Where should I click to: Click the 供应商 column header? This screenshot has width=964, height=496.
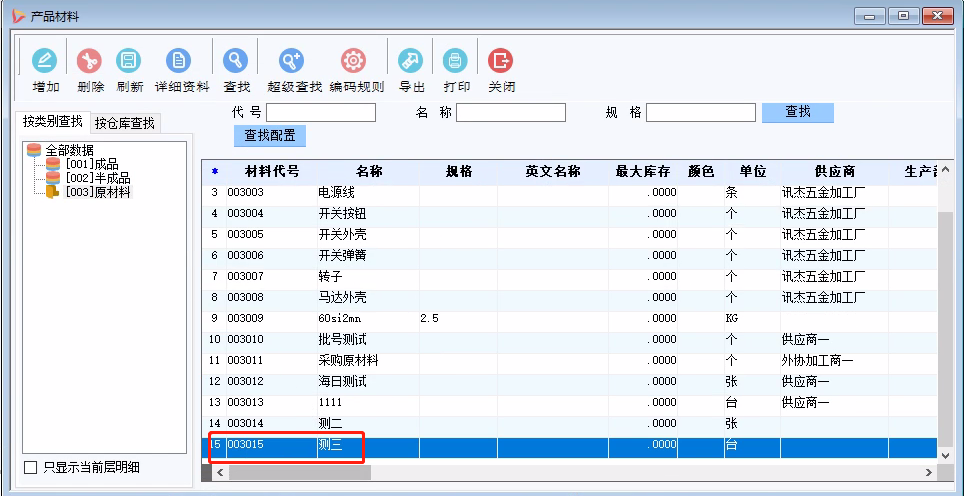(834, 172)
